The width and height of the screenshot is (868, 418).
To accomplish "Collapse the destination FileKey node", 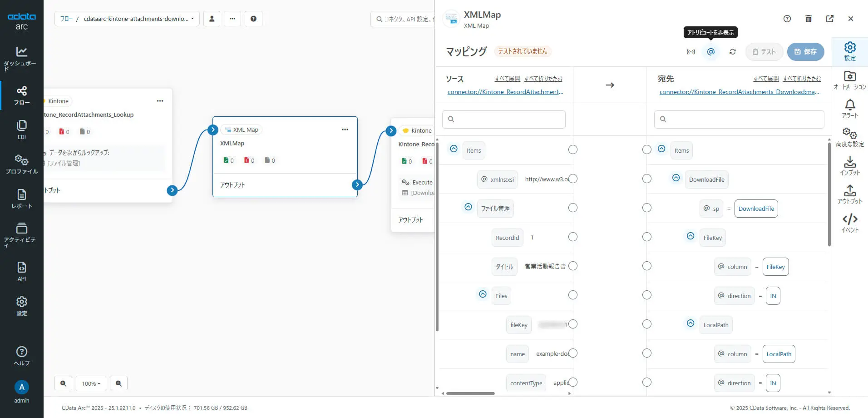I will [x=690, y=236].
